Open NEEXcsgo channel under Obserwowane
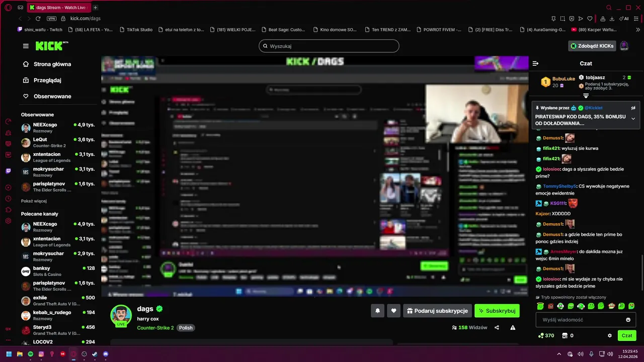The width and height of the screenshot is (644, 362). (58, 127)
